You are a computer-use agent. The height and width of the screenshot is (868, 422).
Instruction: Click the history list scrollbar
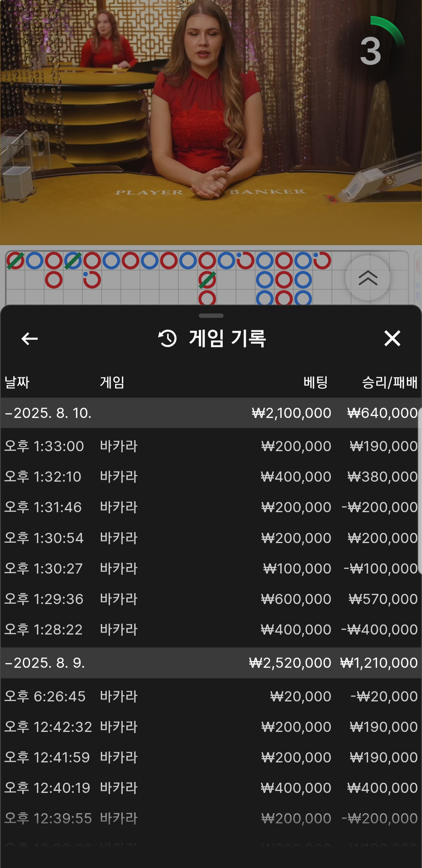pyautogui.click(x=420, y=491)
